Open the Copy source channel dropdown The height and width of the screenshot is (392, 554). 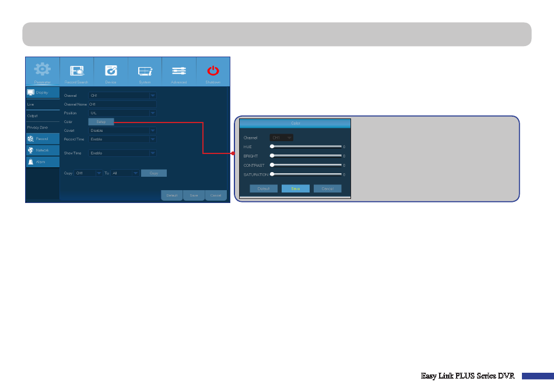[x=88, y=173]
